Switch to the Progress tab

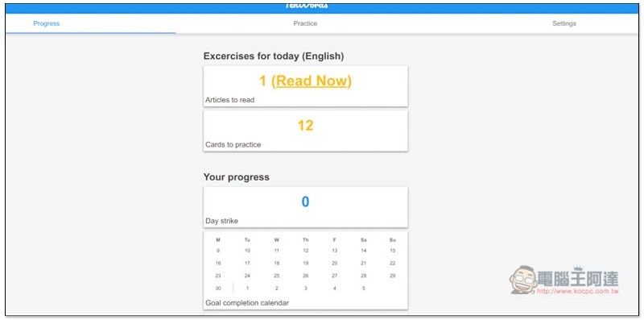(47, 23)
